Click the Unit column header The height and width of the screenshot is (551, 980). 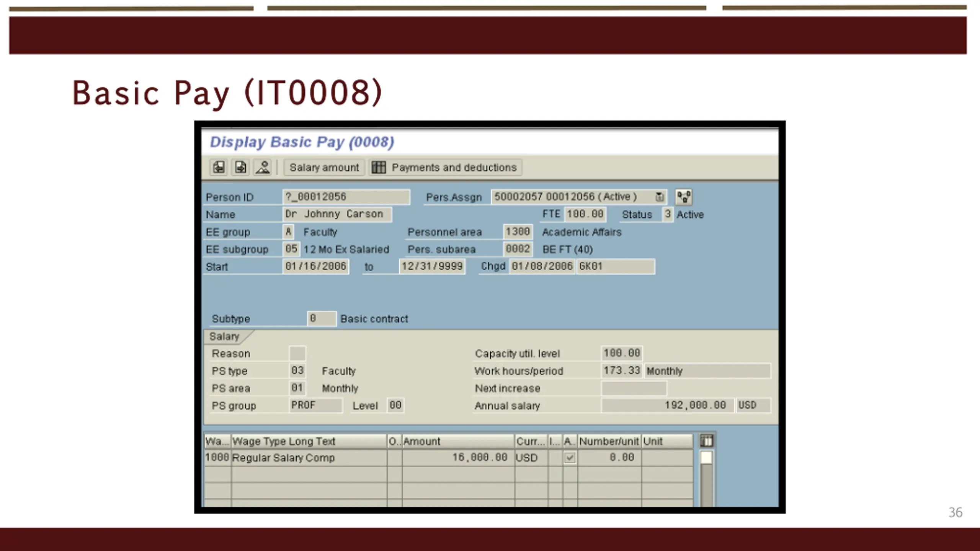667,441
